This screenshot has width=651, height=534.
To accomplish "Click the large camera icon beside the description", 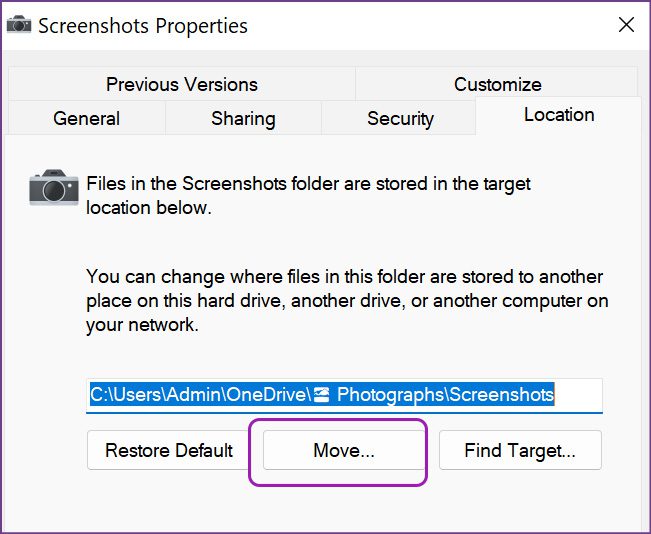I will (x=53, y=186).
